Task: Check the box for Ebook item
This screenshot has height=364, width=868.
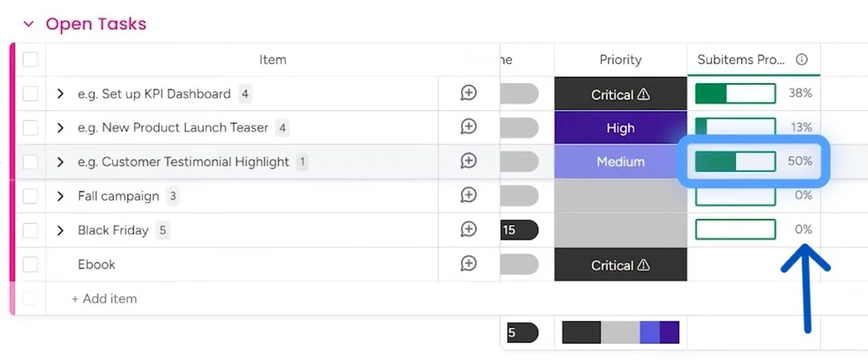Action: coord(30,265)
